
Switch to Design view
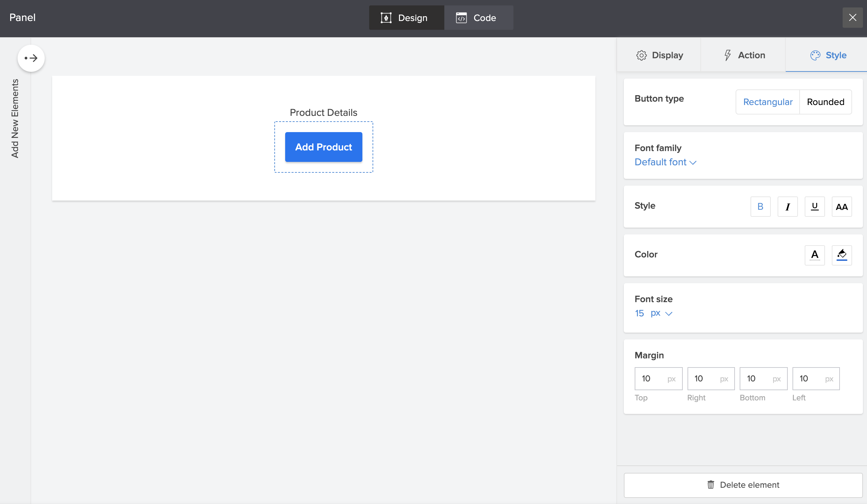[x=406, y=18]
